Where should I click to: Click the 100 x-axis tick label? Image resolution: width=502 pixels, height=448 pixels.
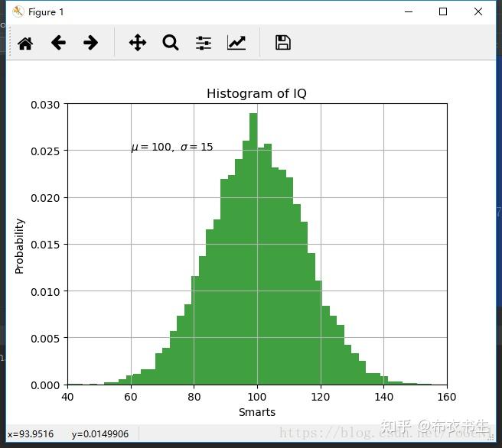point(257,397)
